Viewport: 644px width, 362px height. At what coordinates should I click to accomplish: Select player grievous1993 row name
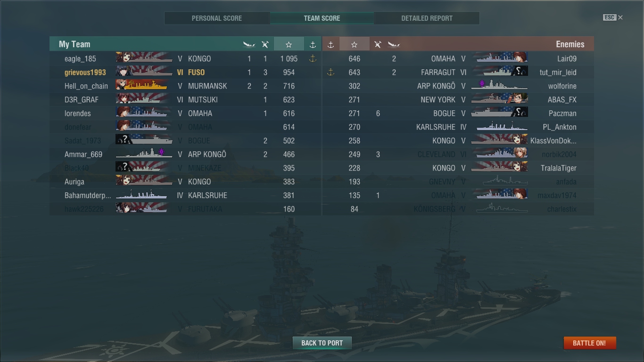pyautogui.click(x=85, y=72)
